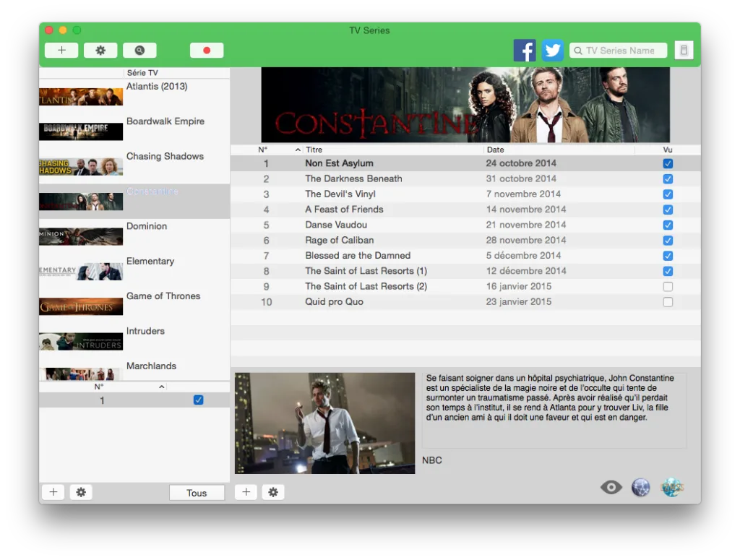Select episode Rage of Caliban
Viewport: 740px width, 560px height.
coord(465,240)
